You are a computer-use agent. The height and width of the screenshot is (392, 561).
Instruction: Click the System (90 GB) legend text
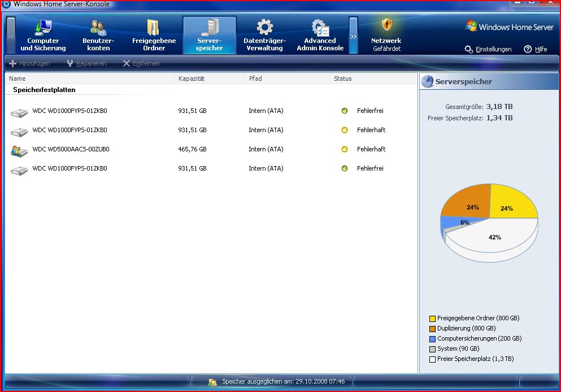click(458, 349)
